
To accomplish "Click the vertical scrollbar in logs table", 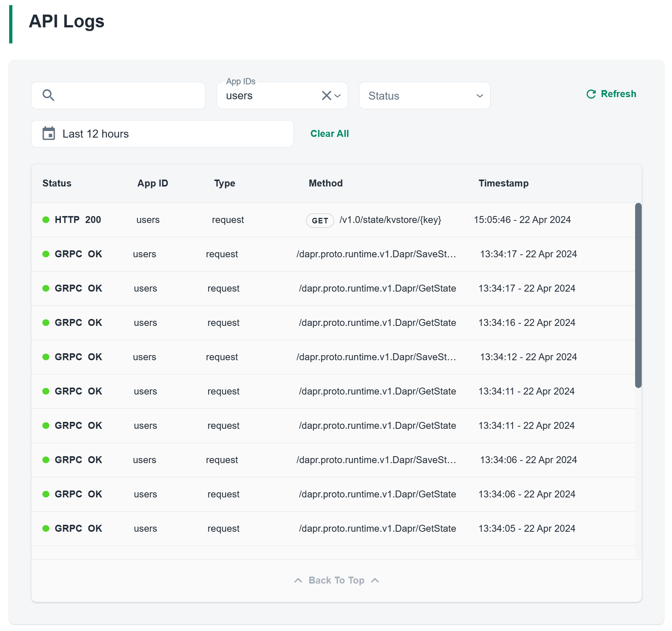I will [x=638, y=295].
